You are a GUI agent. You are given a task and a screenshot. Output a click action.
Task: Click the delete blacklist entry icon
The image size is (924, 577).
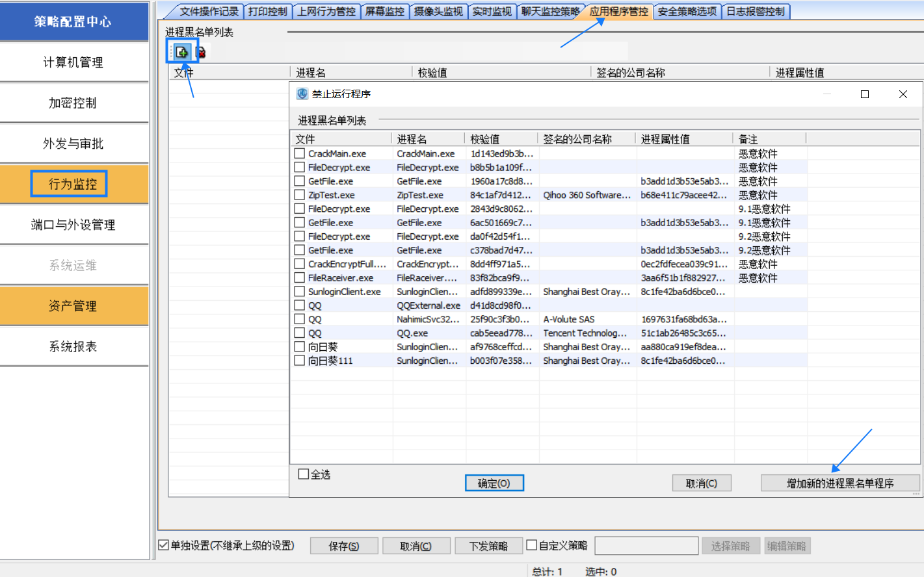[200, 52]
